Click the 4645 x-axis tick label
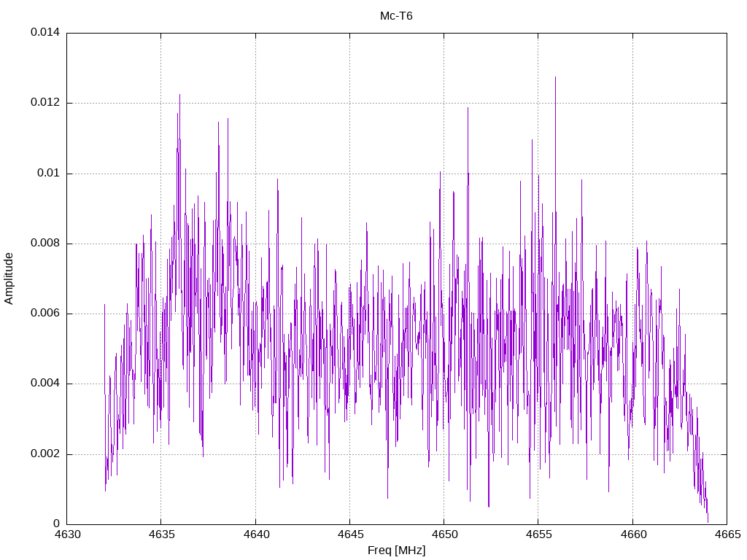This screenshot has height=560, width=747. (x=350, y=534)
